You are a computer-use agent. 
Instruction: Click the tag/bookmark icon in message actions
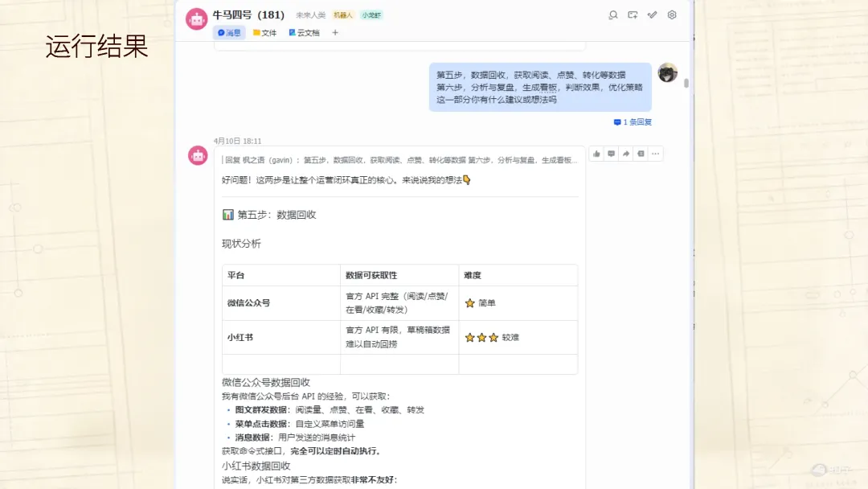pyautogui.click(x=641, y=154)
